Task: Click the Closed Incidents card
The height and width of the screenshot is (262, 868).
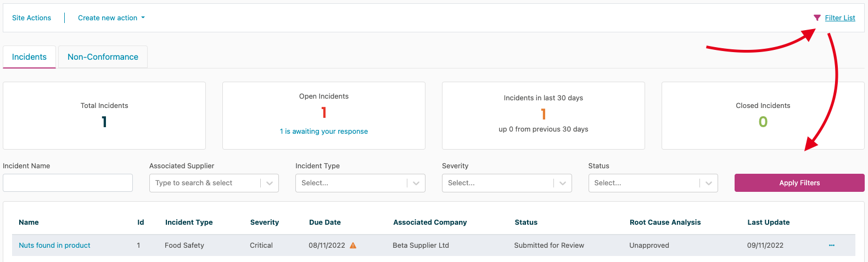Action: (x=763, y=116)
